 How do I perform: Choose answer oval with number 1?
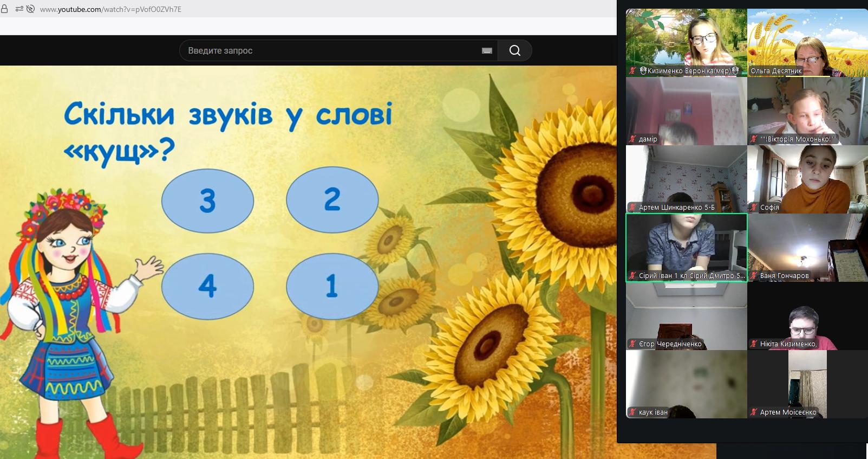(x=332, y=286)
